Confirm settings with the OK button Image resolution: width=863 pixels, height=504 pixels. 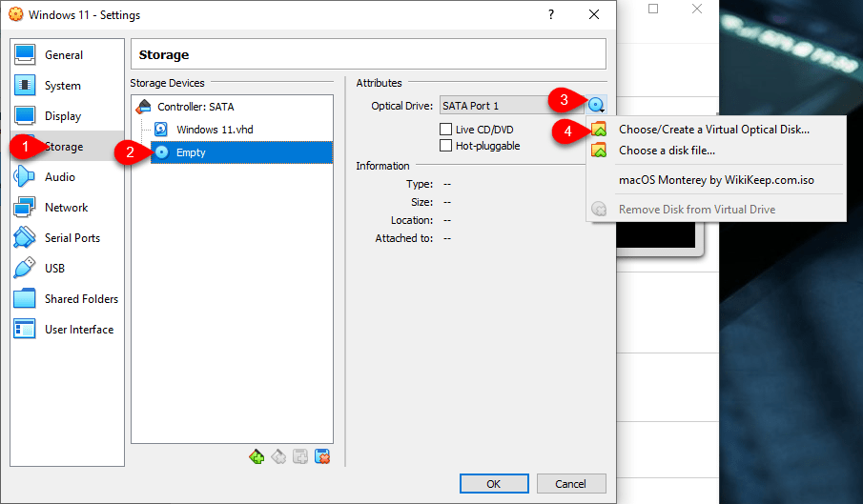(x=494, y=484)
